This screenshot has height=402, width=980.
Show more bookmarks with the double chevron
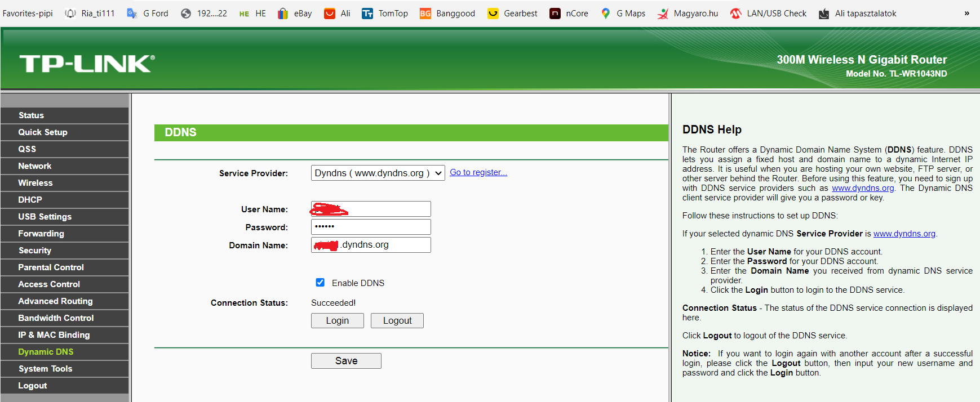pyautogui.click(x=967, y=14)
